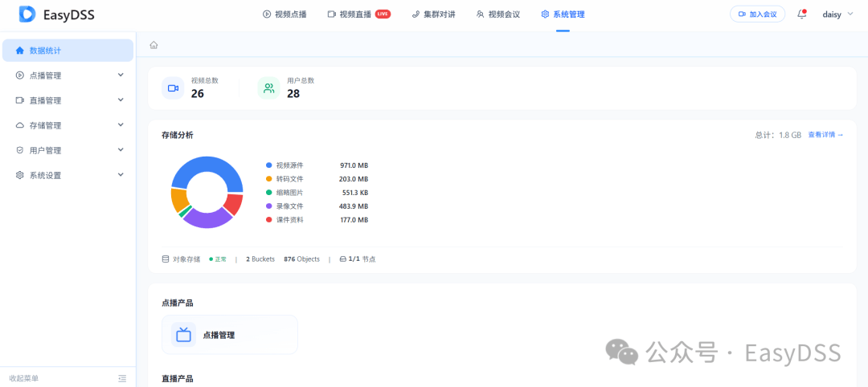Open the notification bell
Screen dimensions: 868x387
click(x=801, y=14)
